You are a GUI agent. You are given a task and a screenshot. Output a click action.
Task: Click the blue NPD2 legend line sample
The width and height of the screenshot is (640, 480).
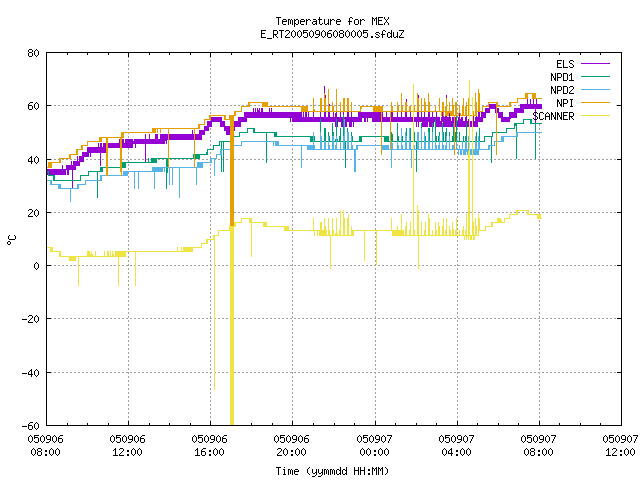(x=595, y=89)
